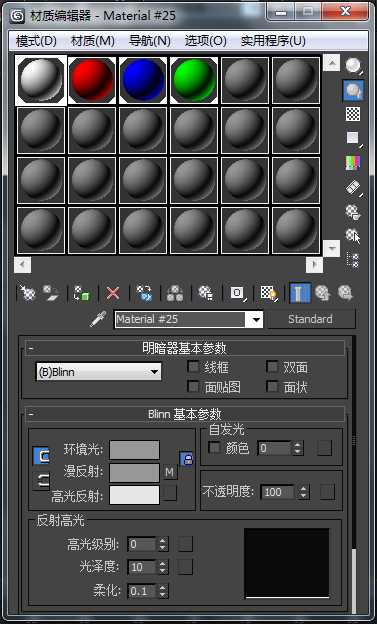Adjust the 自发光 value spinner arrows
377x624 pixels.
[297, 448]
